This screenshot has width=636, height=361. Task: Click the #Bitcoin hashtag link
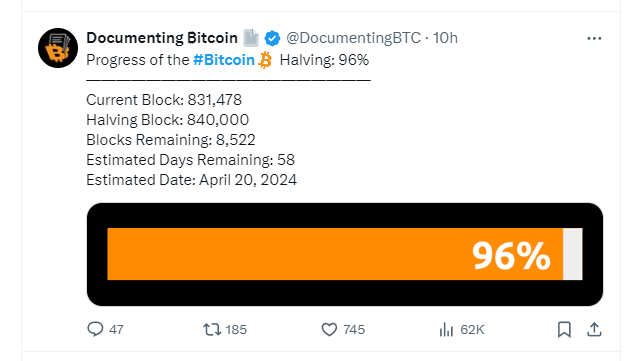(x=224, y=60)
